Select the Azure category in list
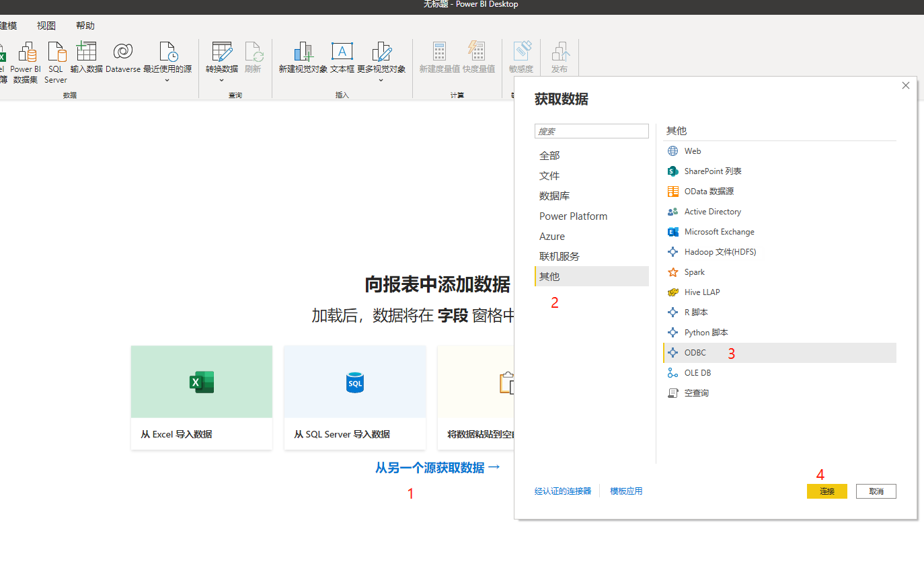 click(552, 237)
